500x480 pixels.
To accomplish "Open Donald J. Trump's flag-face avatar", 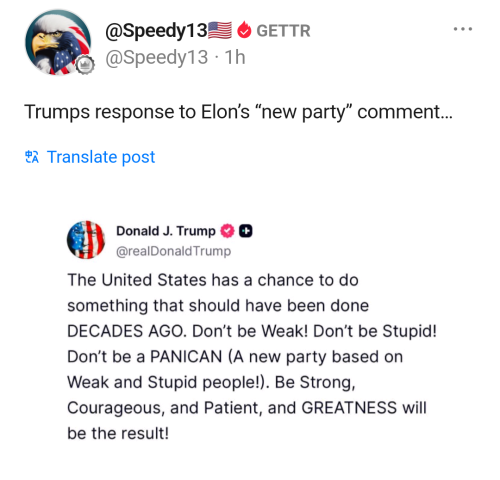I will [x=86, y=240].
